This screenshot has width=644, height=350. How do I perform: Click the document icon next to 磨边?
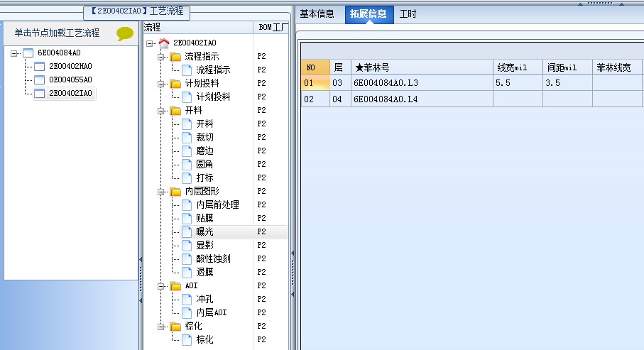tap(187, 151)
